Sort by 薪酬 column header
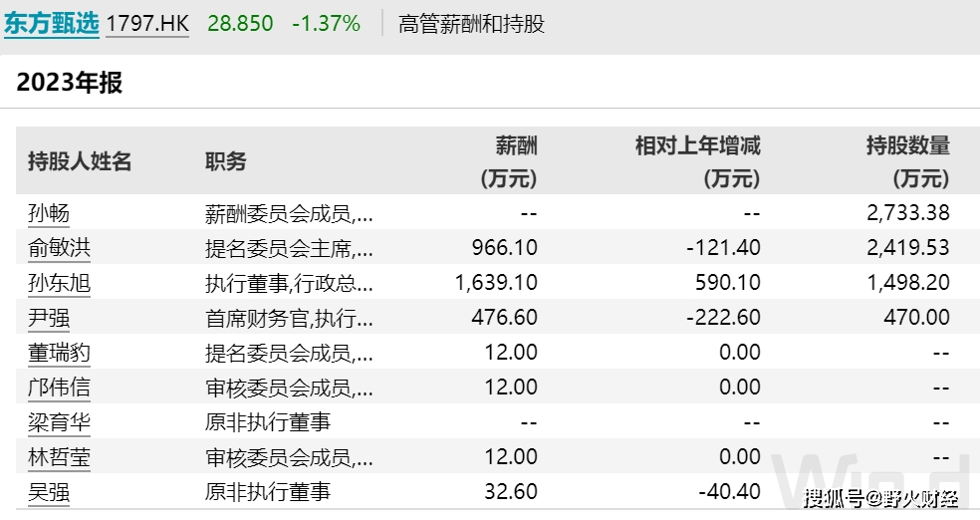Viewport: 980px width, 520px height. click(x=516, y=147)
